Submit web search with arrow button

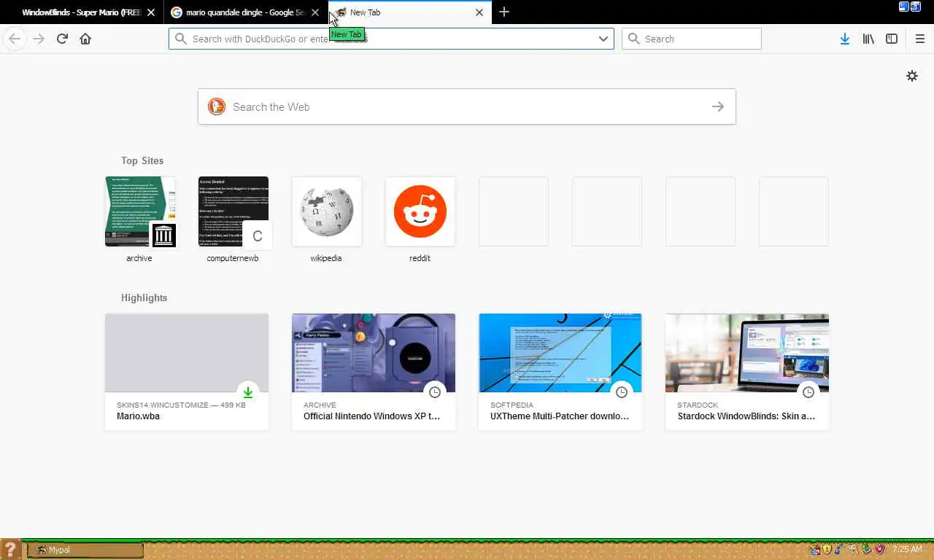(x=718, y=106)
